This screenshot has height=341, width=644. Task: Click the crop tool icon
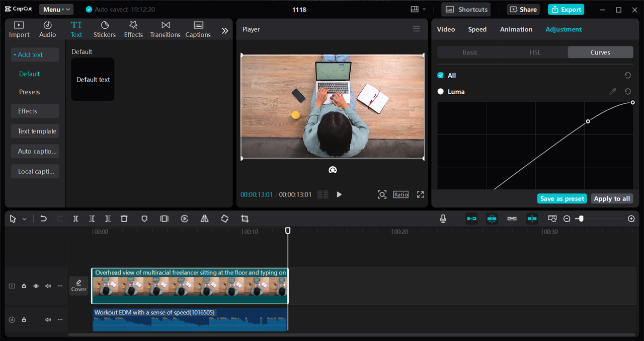point(245,219)
